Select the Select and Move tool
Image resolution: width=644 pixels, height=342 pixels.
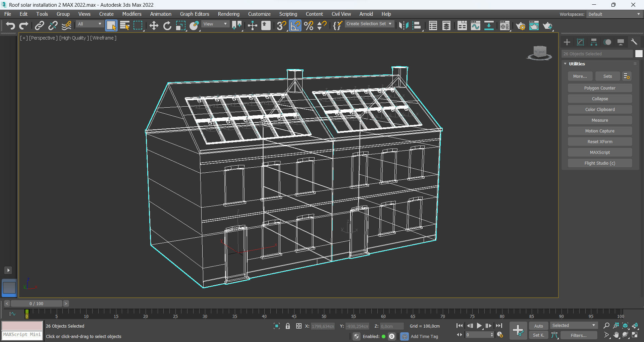(x=154, y=25)
